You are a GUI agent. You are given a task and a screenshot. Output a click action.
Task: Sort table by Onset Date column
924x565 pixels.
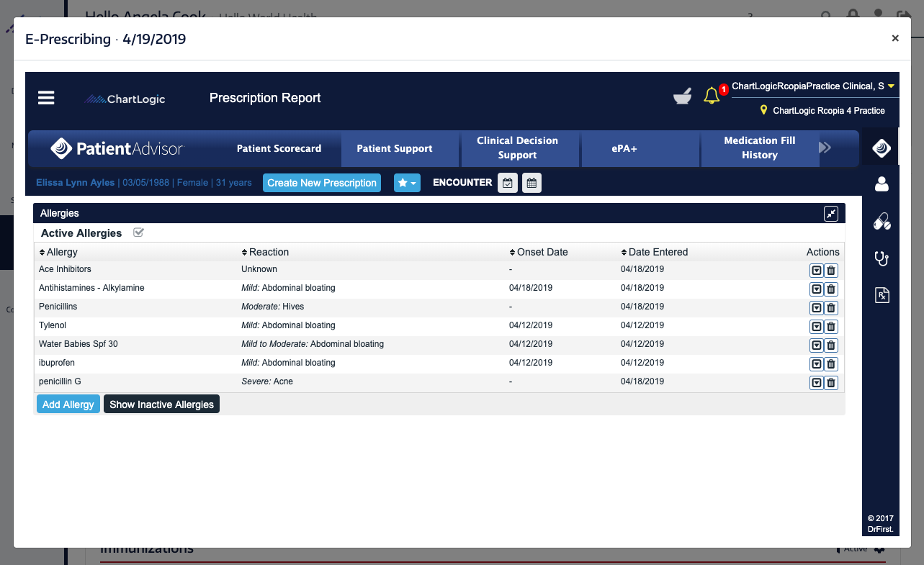pyautogui.click(x=539, y=252)
